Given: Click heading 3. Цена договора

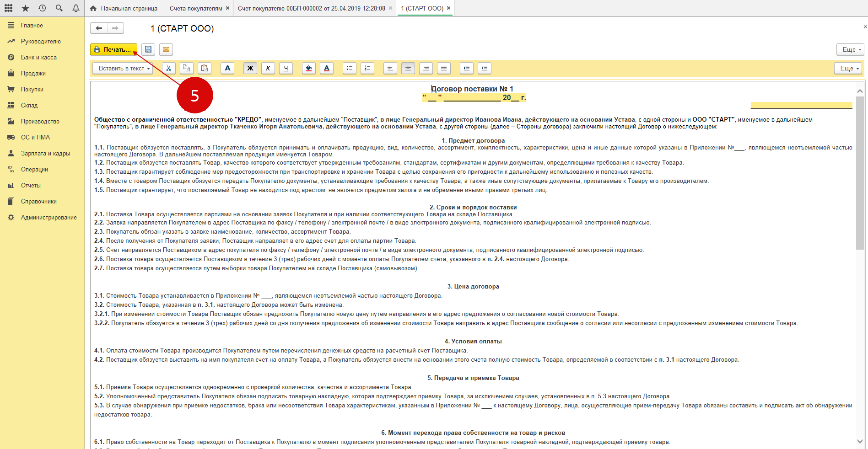Looking at the screenshot, I should (x=473, y=287).
